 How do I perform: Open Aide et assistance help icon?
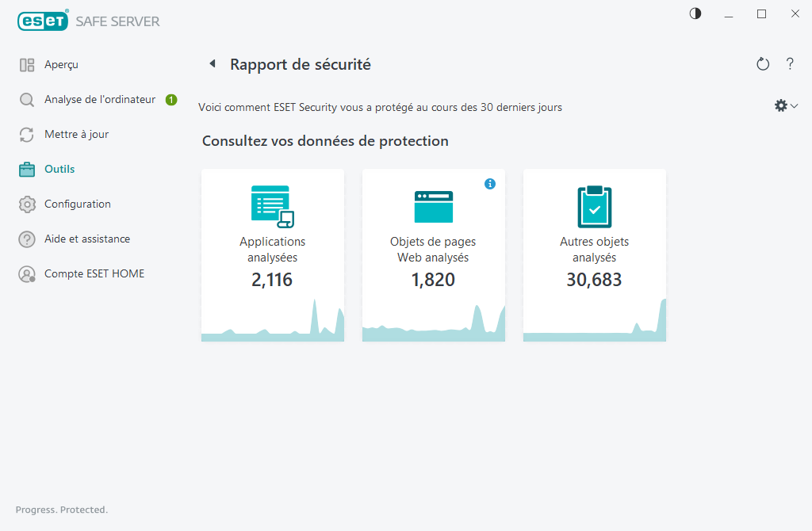26,239
